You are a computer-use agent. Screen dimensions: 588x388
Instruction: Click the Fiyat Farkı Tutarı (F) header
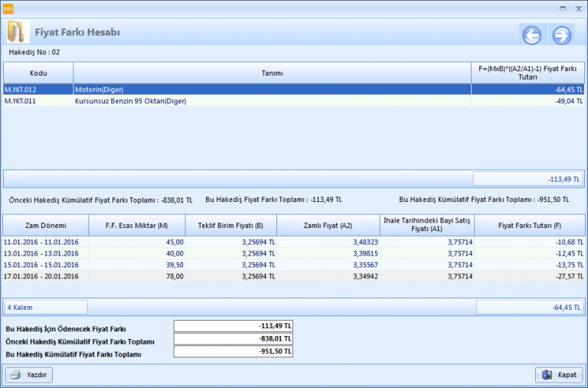coord(529,226)
